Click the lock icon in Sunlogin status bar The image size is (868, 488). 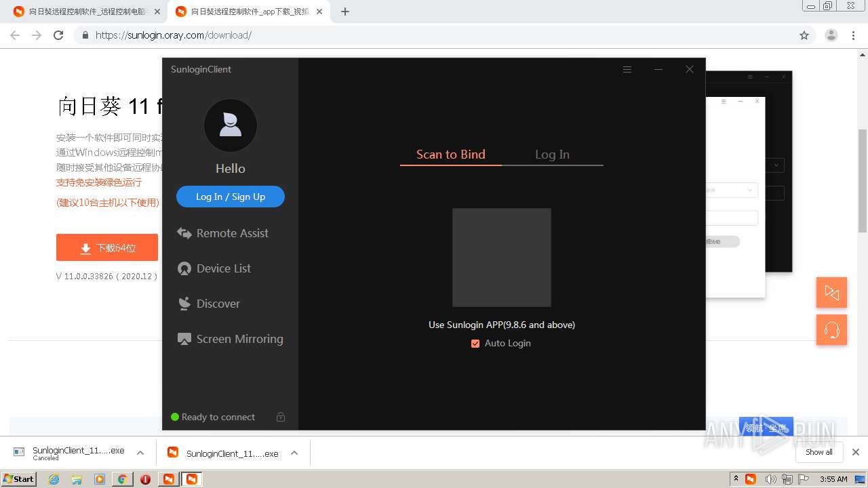(281, 417)
